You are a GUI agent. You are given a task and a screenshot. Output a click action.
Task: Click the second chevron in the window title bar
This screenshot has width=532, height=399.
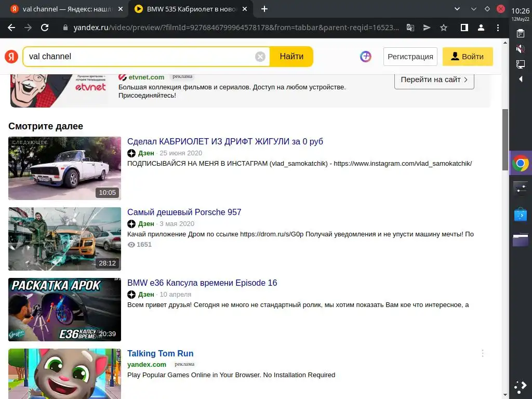click(474, 9)
